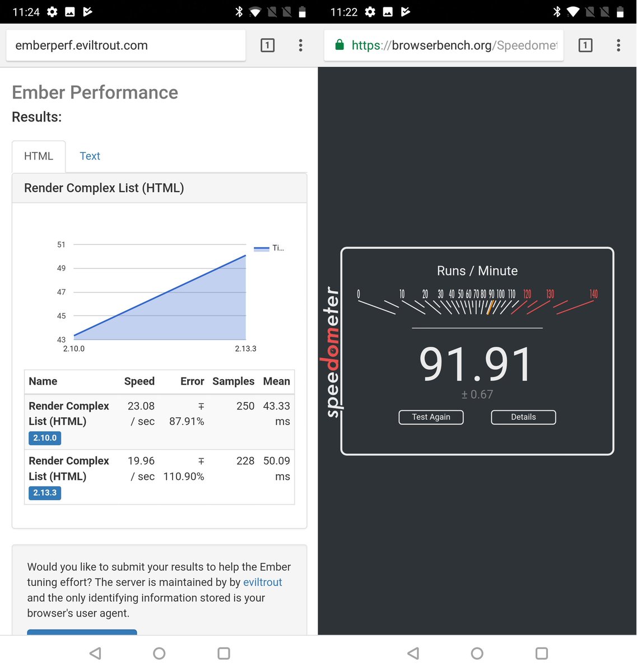637x672 pixels.
Task: Click chart x-axis label 2.13.3
Action: (x=245, y=348)
